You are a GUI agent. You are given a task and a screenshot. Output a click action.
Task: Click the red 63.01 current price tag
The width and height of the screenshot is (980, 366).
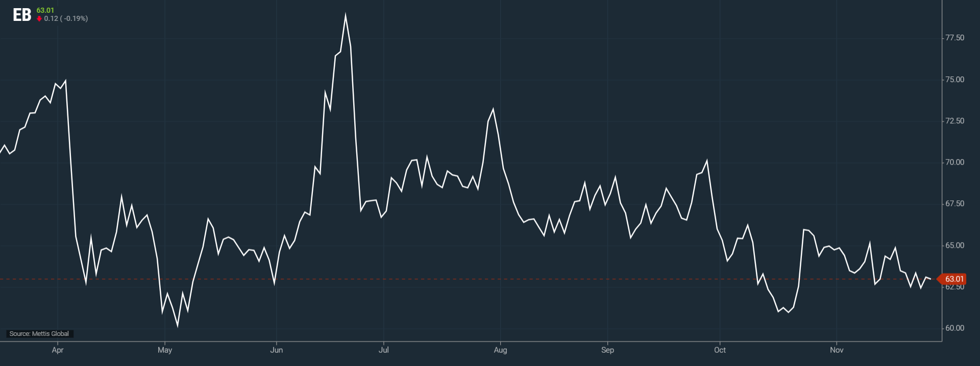pyautogui.click(x=953, y=279)
